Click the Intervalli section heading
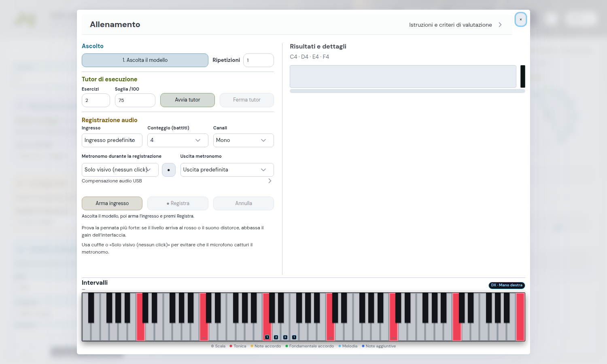The height and width of the screenshot is (364, 607). [95, 283]
